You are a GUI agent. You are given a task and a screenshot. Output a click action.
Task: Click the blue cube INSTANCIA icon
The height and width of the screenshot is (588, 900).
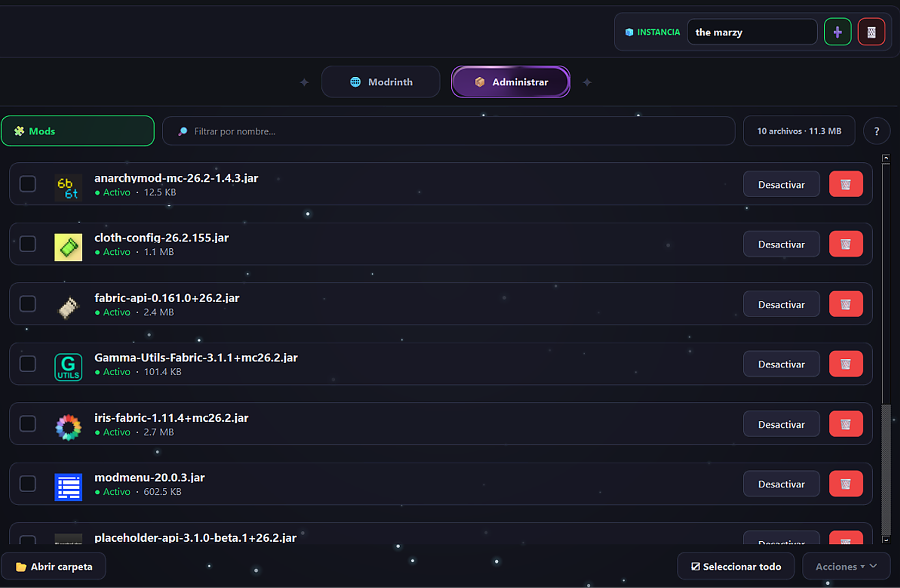pos(629,32)
